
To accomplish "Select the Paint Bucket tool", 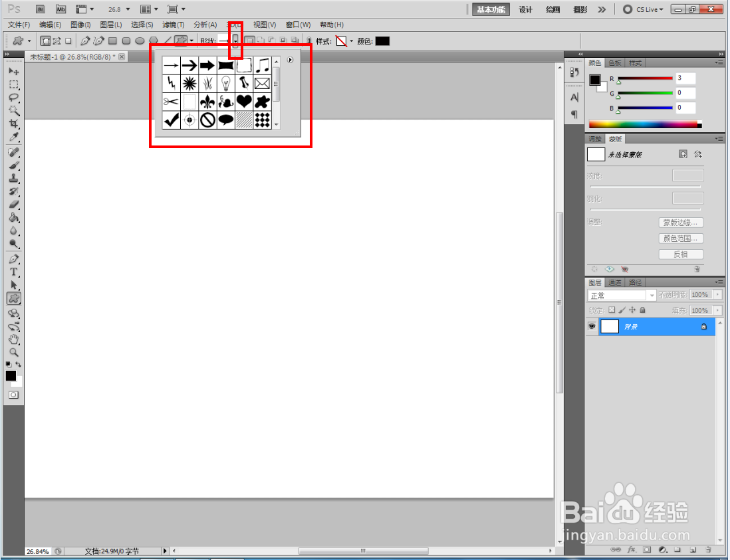I will 14,217.
